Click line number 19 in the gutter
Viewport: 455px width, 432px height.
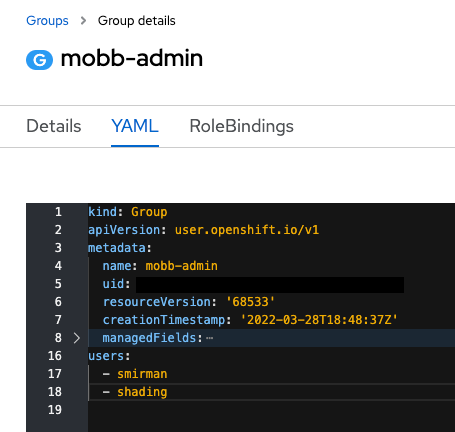coord(55,410)
